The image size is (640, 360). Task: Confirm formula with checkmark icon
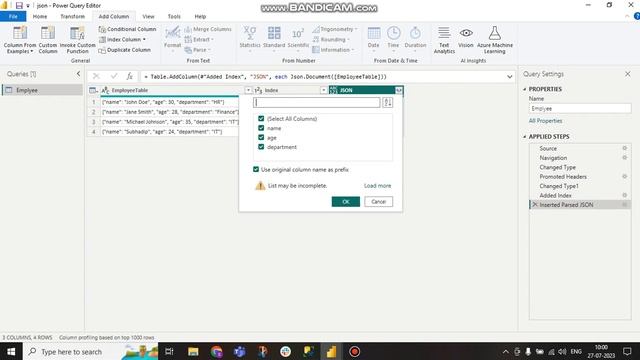(x=113, y=76)
